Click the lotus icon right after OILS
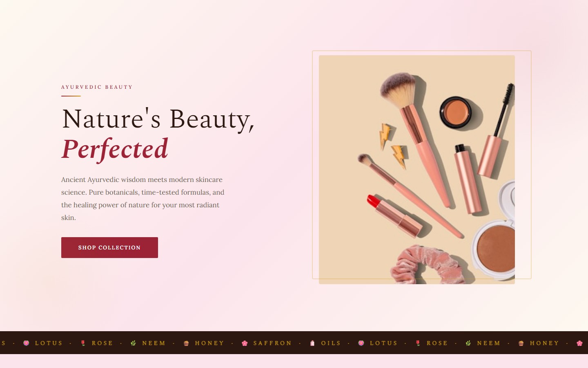The image size is (588, 368). click(x=361, y=343)
